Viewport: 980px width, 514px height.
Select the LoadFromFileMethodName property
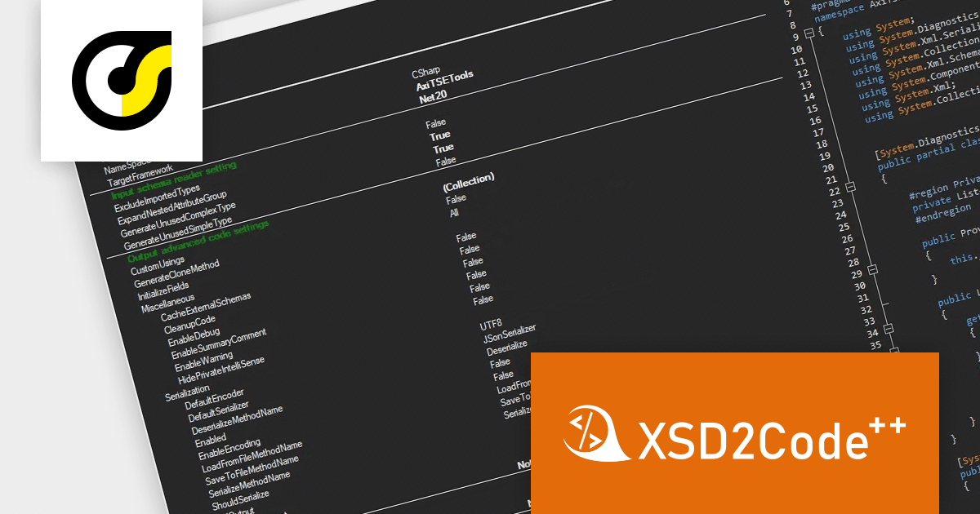[252, 456]
